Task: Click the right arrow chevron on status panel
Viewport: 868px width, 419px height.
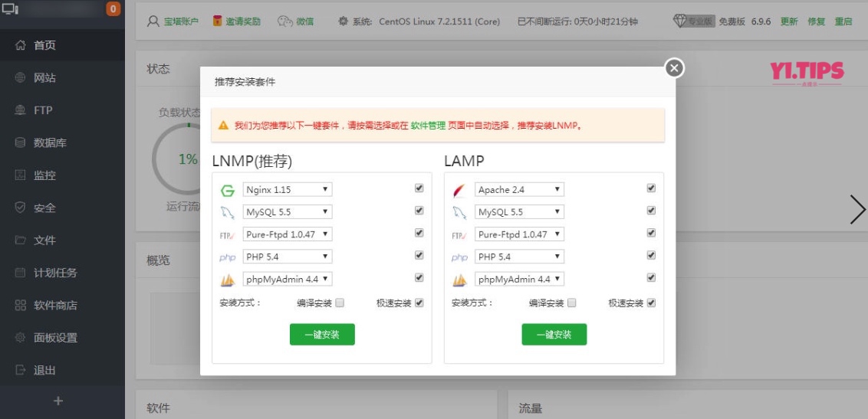Action: (x=857, y=210)
